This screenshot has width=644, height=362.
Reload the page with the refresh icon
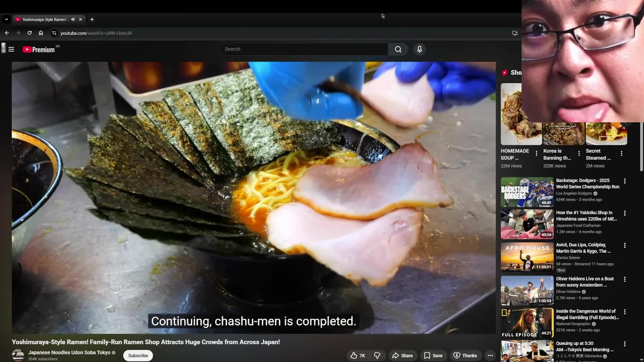coord(29,33)
